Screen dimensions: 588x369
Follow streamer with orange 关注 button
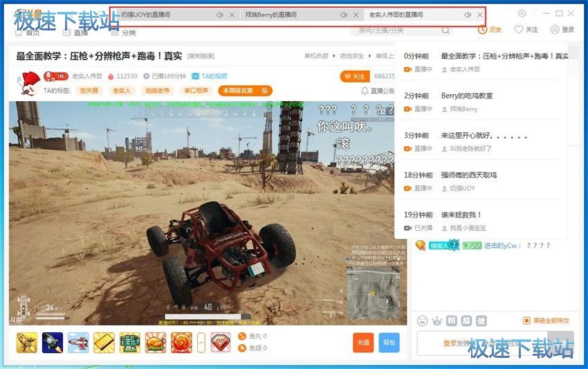point(355,77)
